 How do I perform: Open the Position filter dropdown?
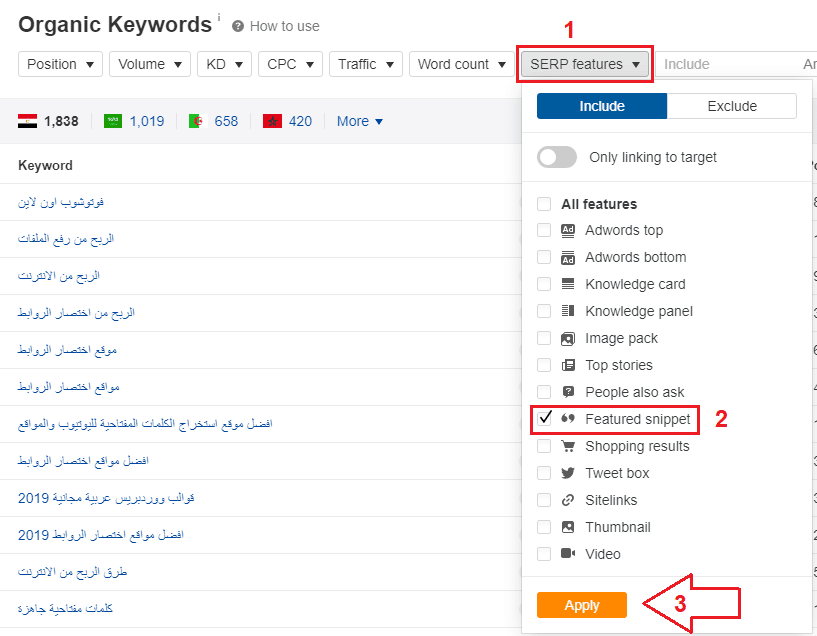(60, 64)
